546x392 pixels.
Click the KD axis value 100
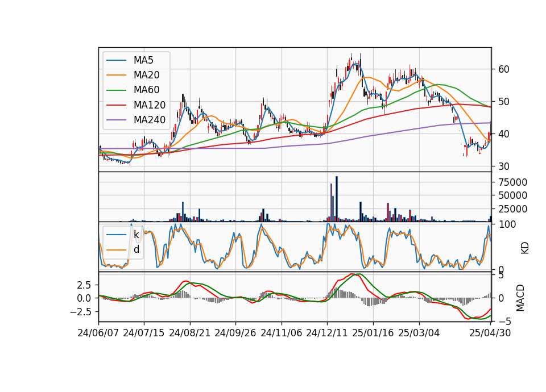[x=507, y=224]
